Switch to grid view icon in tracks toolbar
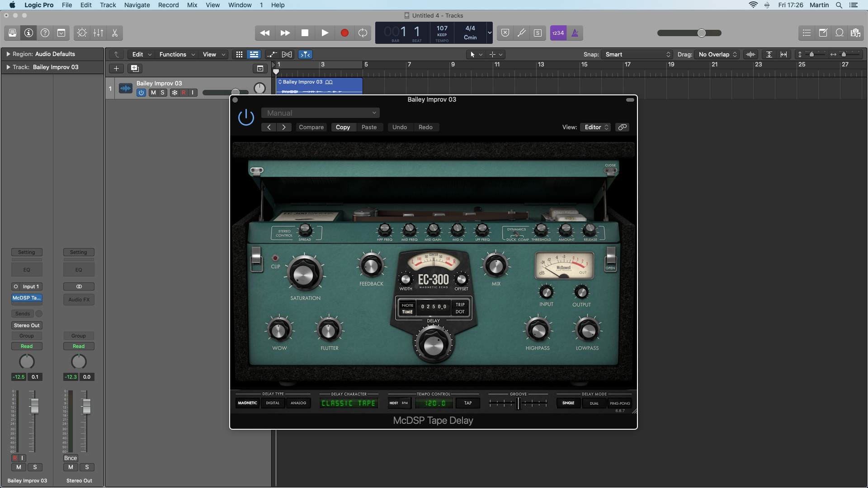Viewport: 868px width, 488px height. coord(239,55)
